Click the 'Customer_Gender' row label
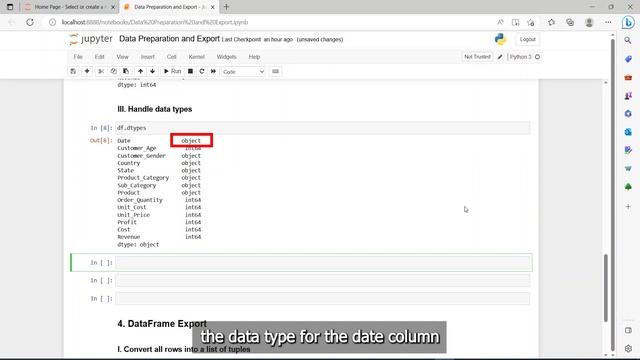640x360 pixels. (141, 156)
